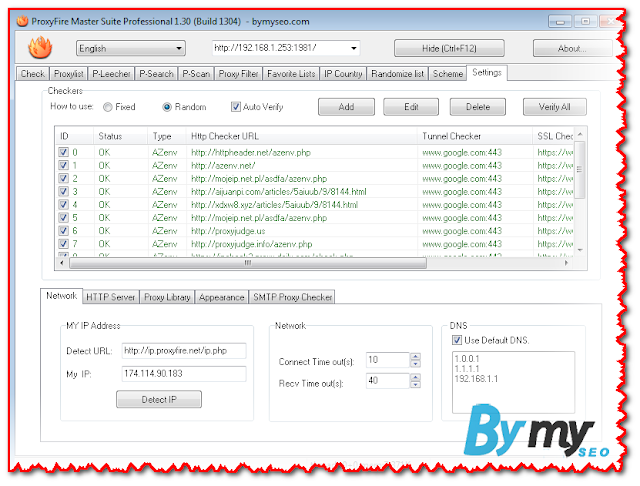Select the Settings tab
Viewport: 640px width, 486px height.
487,73
